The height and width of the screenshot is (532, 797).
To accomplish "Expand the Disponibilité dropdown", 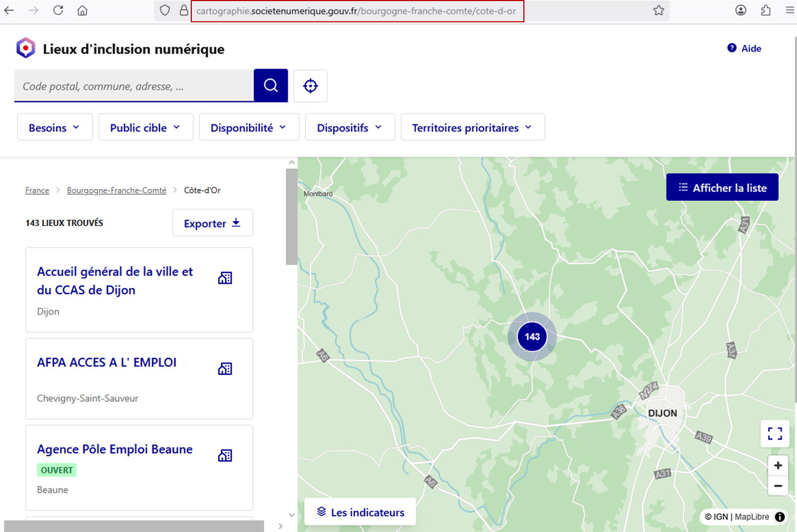I will pyautogui.click(x=249, y=127).
